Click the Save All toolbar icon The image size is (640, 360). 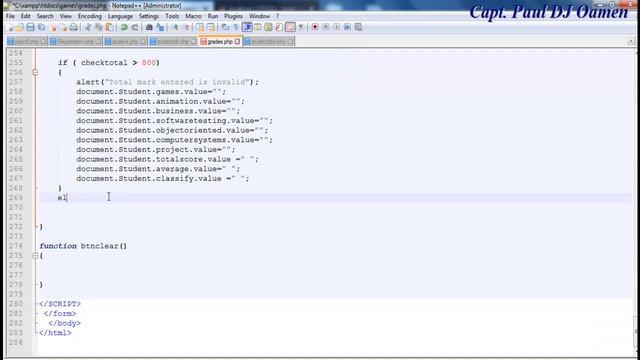click(x=41, y=27)
